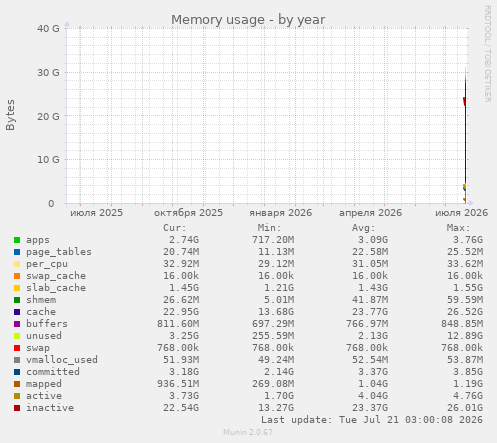Click the mapped brown legend swatch

pyautogui.click(x=17, y=384)
